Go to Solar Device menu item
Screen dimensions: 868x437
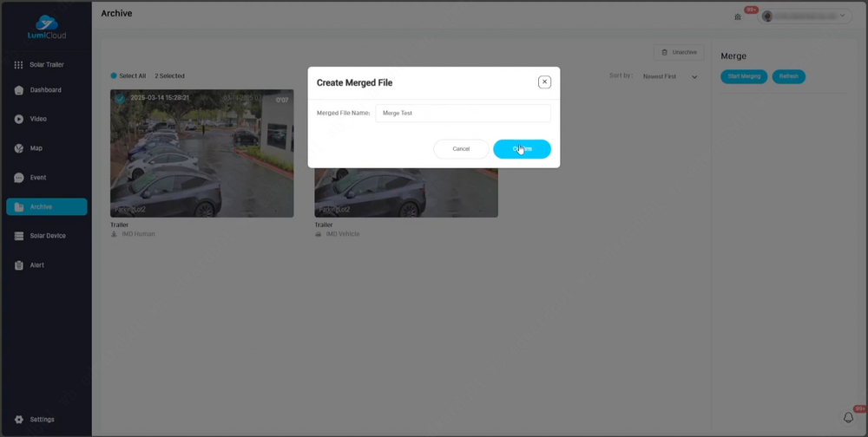pos(47,236)
